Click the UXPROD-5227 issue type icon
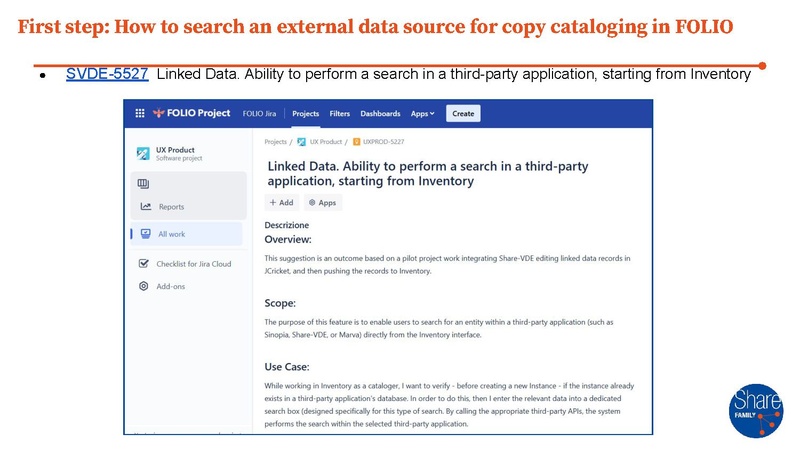Viewport: 800px width, 450px height. coord(355,142)
